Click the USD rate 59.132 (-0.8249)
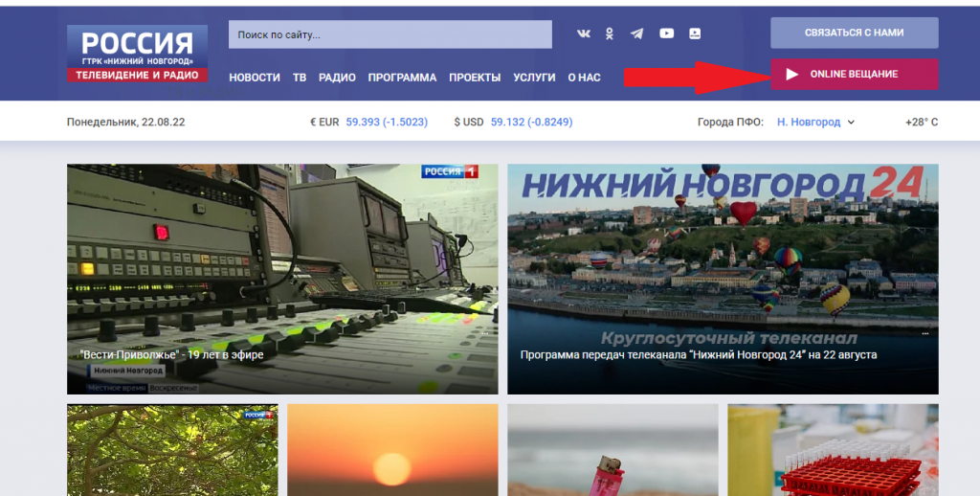The width and height of the screenshot is (980, 496). pos(531,122)
